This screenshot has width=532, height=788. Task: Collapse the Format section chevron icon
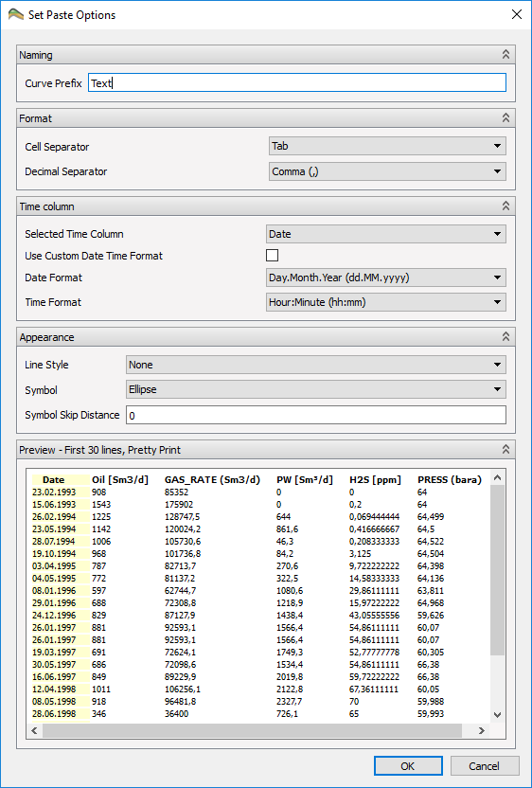coord(505,117)
